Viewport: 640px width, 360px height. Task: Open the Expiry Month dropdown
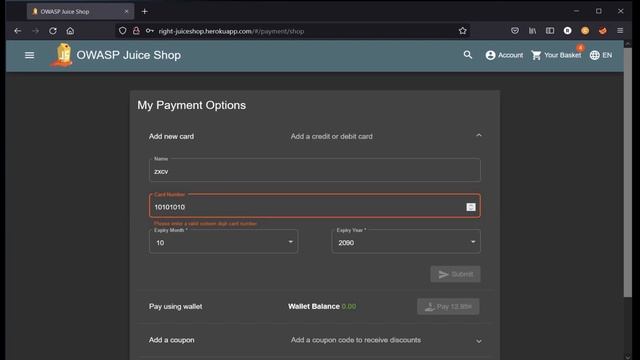(223, 242)
